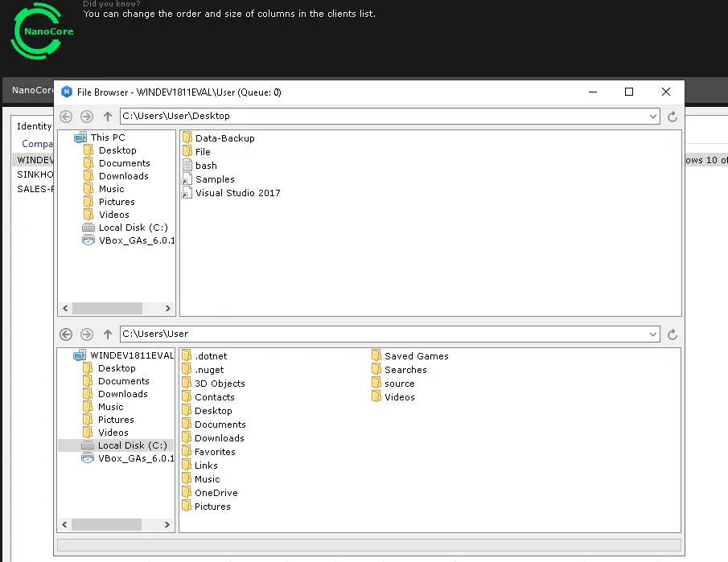728x562 pixels.
Task: Refresh the lower C:\Users\User listing
Action: click(x=672, y=334)
